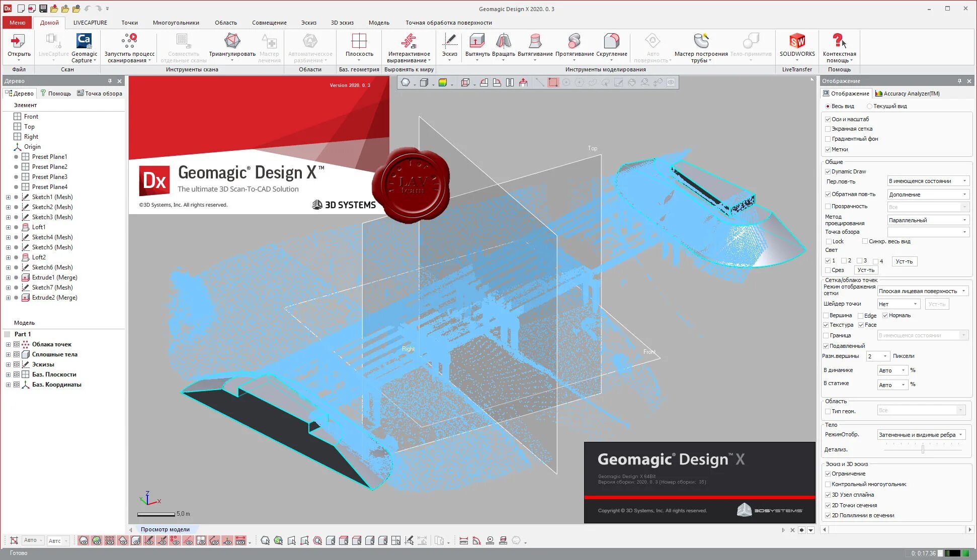Image resolution: width=977 pixels, height=560 pixels.
Task: Select the Plane tool in ribbon
Action: (x=359, y=41)
